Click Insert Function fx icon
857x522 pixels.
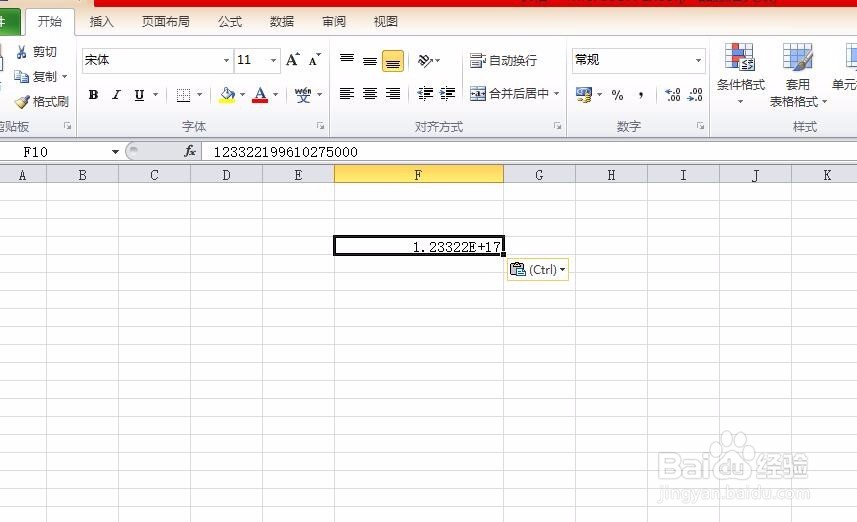190,151
